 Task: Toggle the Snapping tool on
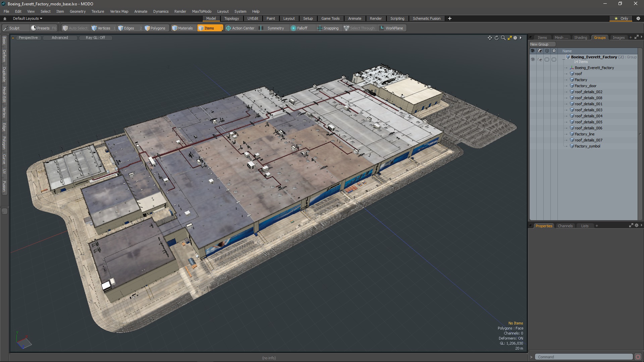pos(328,28)
